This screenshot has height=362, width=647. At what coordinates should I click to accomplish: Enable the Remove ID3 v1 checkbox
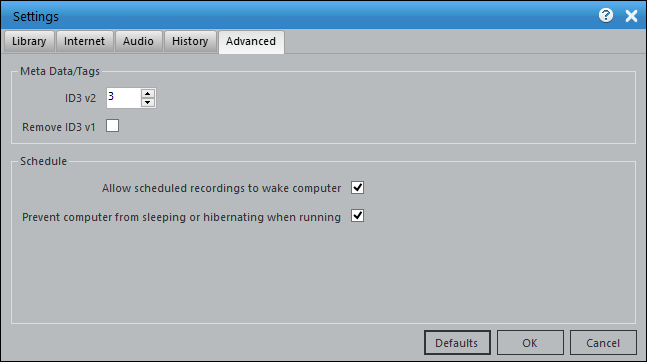[112, 125]
